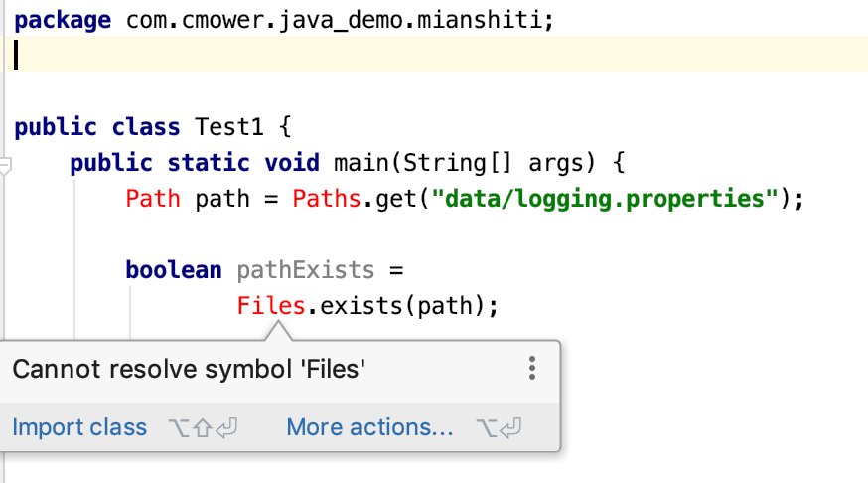
Task: Click the boolean keyword
Action: (174, 269)
